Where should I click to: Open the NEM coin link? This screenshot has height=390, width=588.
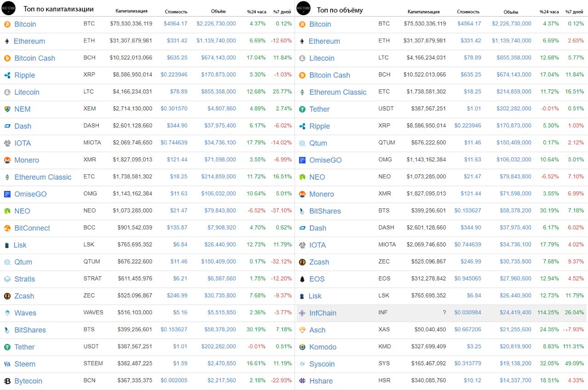coord(23,109)
